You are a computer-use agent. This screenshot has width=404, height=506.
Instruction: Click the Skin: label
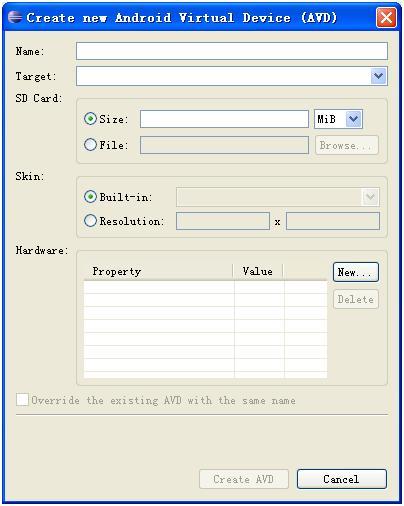(30, 176)
